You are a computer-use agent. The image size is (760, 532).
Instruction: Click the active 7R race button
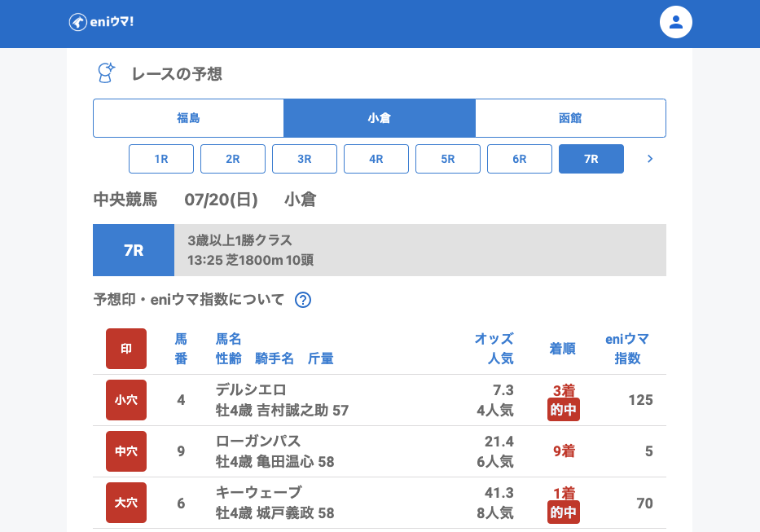pyautogui.click(x=591, y=159)
